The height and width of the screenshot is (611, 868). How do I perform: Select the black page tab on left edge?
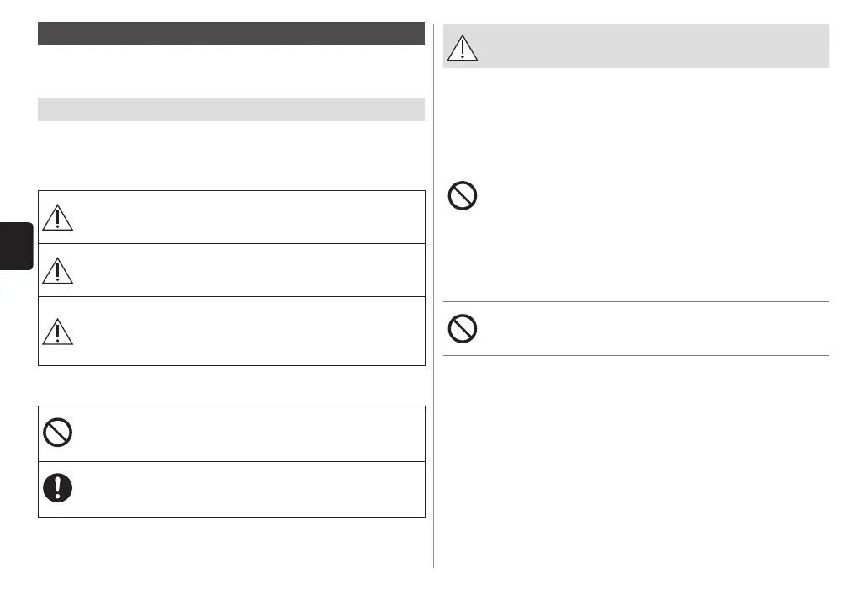(x=16, y=246)
